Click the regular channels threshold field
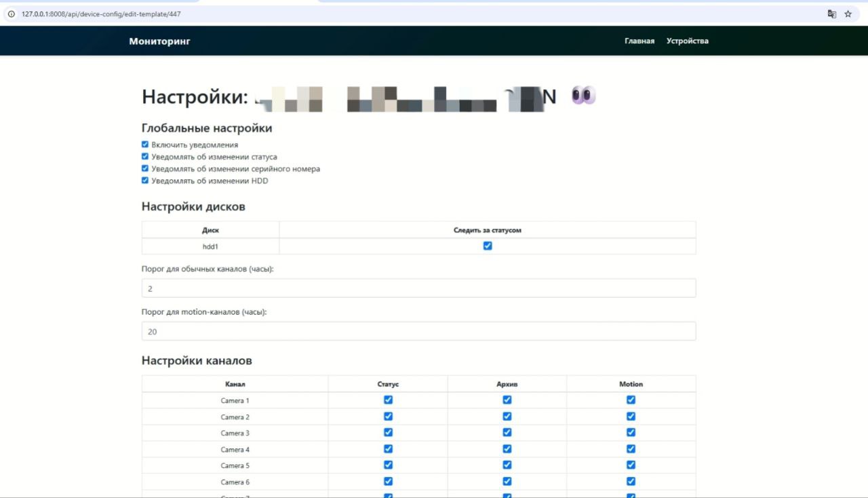Image resolution: width=868 pixels, height=498 pixels. pos(418,288)
